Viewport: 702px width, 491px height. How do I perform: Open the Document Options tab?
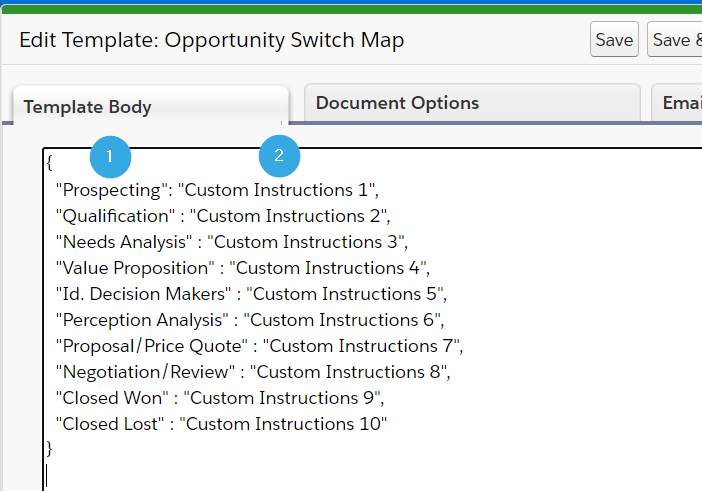coord(472,103)
